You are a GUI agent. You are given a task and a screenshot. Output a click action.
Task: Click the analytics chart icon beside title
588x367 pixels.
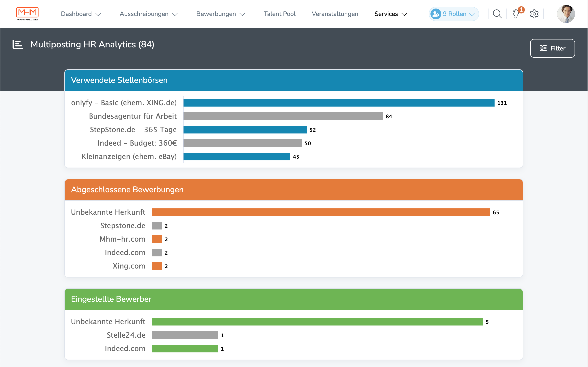[18, 44]
